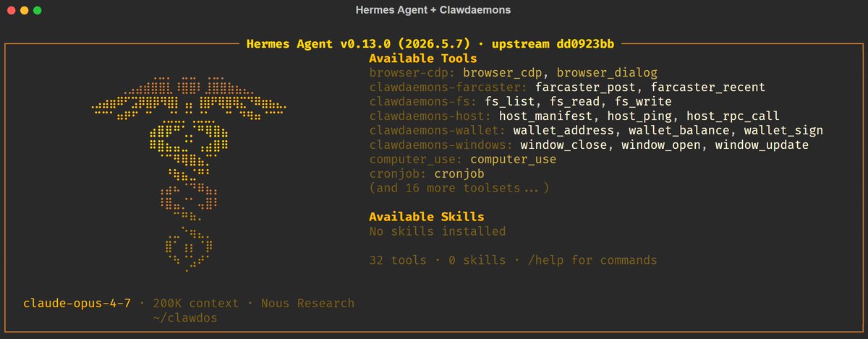Click the 'Nous Research' label
868x339 pixels.
(308, 304)
